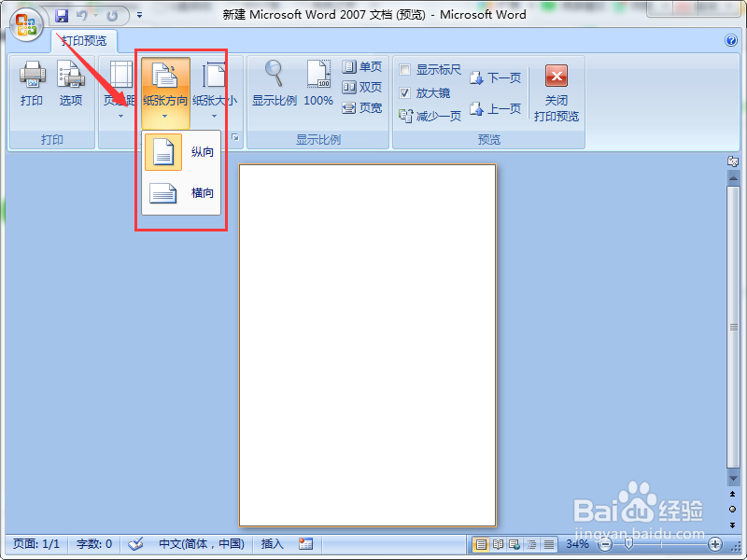Viewport: 747px width, 560px height.
Task: Click vertical scrollbar down arrow
Action: 733,478
